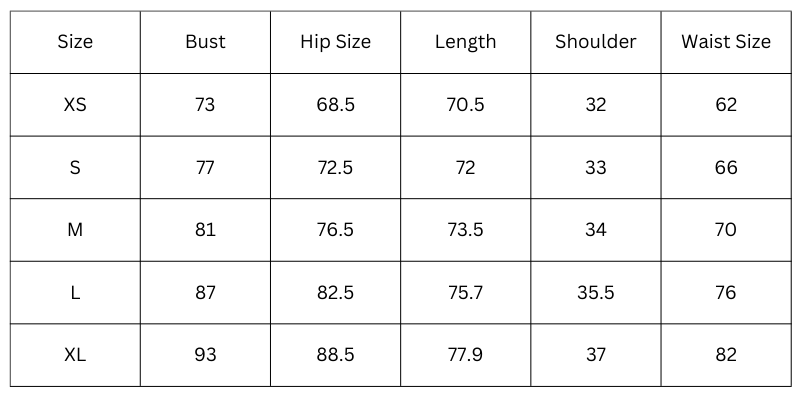The height and width of the screenshot is (400, 800).
Task: Click the XS size row label
Action: [x=75, y=105]
